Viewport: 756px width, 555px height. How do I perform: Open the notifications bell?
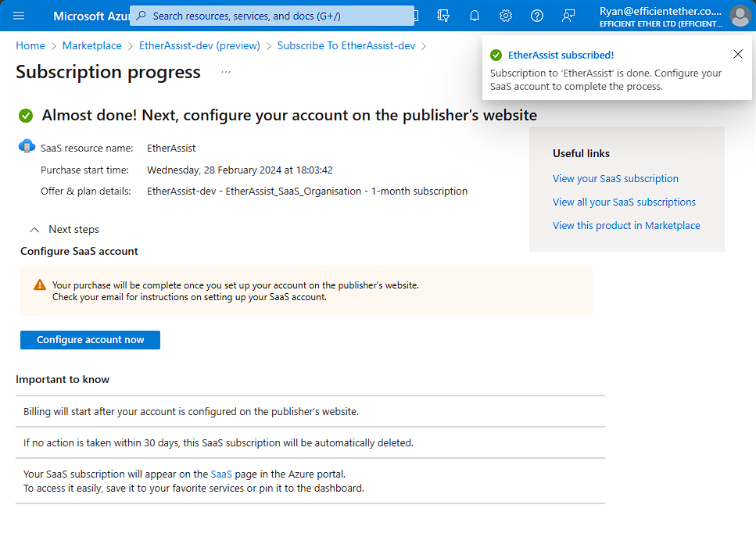click(x=475, y=16)
